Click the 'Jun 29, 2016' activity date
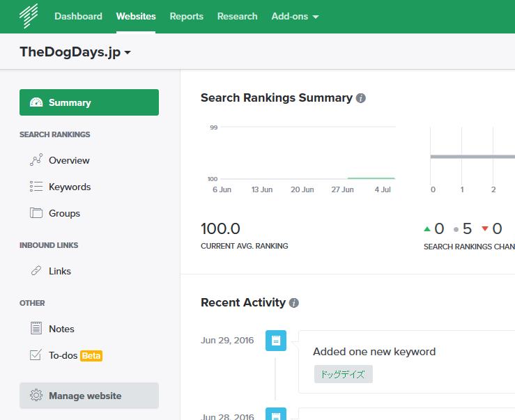This screenshot has height=420, width=515. click(227, 340)
